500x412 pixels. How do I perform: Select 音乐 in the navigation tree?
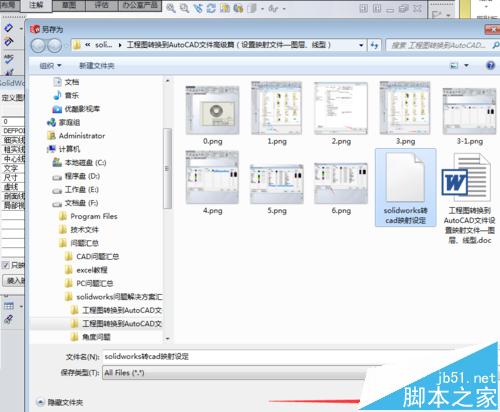pyautogui.click(x=66, y=95)
